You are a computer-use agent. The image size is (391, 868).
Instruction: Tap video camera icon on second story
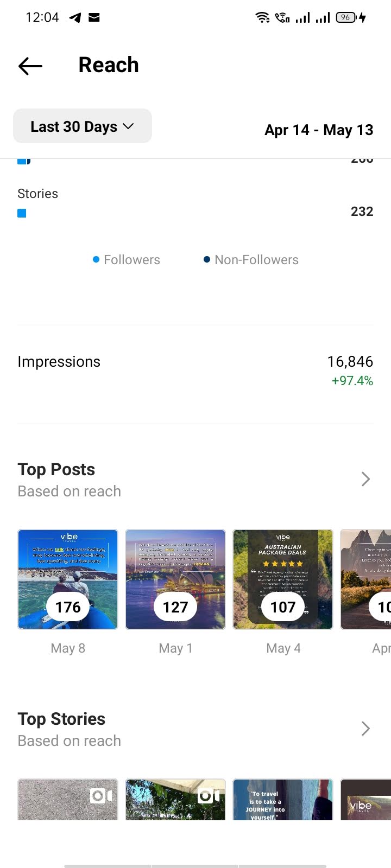pos(209,796)
